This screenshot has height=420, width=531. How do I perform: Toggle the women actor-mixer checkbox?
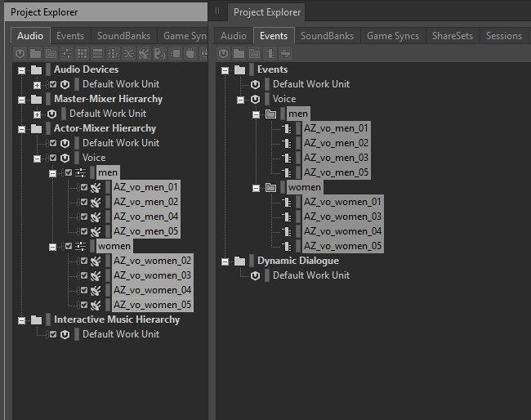coord(69,246)
